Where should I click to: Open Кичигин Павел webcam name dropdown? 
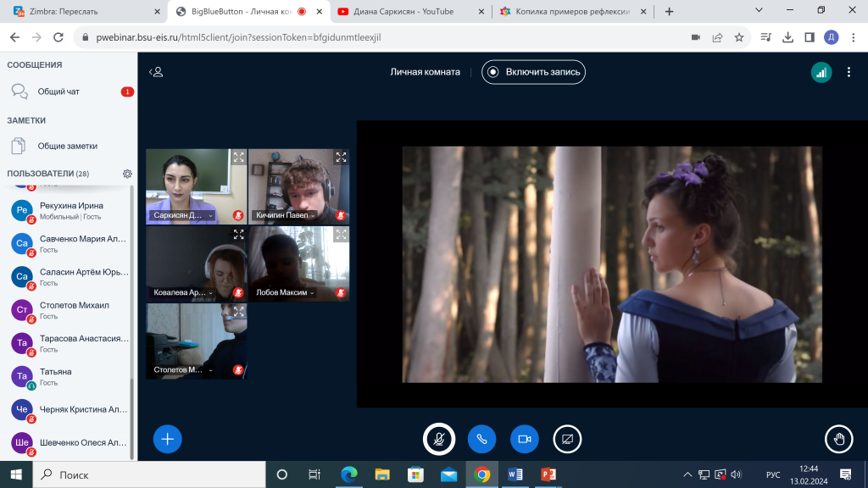click(286, 215)
